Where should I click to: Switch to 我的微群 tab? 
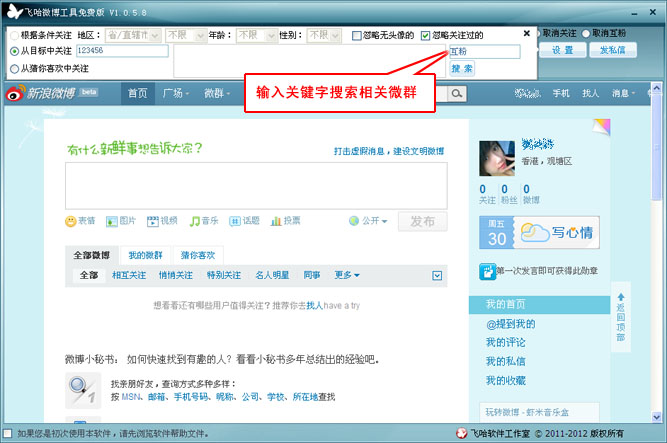tap(145, 255)
